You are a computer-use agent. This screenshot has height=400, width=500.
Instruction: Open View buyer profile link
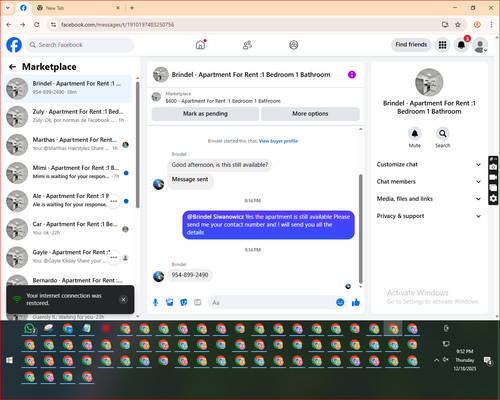278,141
